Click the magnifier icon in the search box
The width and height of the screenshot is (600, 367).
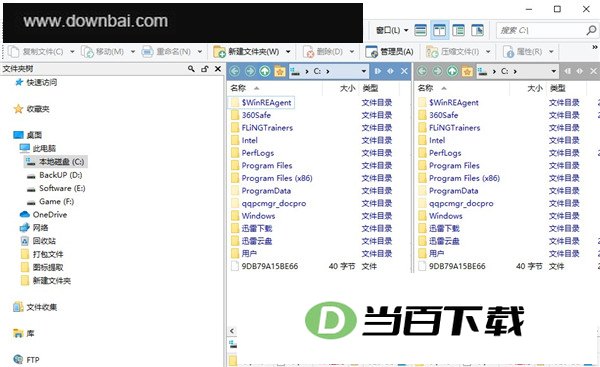(591, 30)
